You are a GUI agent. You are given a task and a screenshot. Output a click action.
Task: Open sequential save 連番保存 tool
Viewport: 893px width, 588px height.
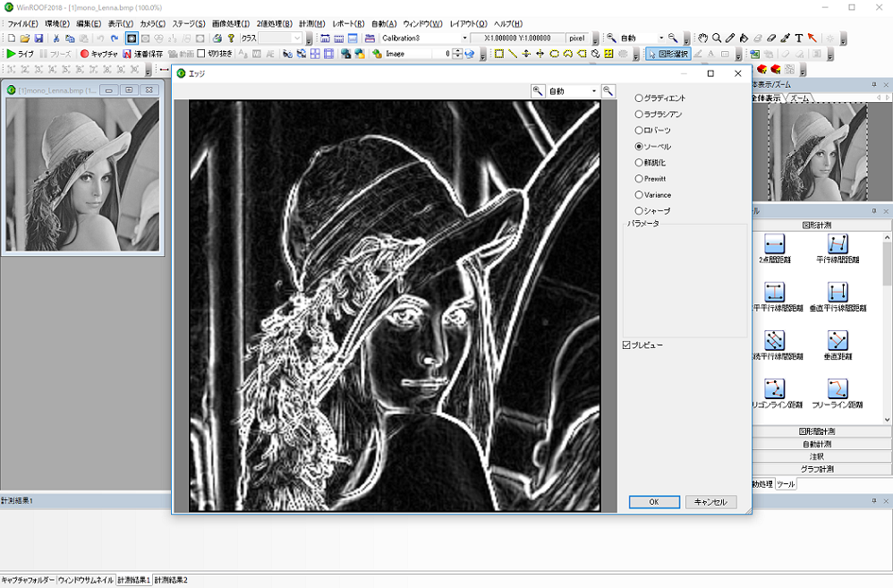[143, 54]
